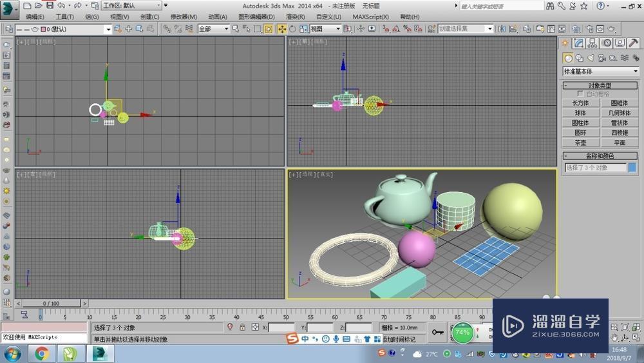Toggle Window/Crossing selection icon

point(268,29)
